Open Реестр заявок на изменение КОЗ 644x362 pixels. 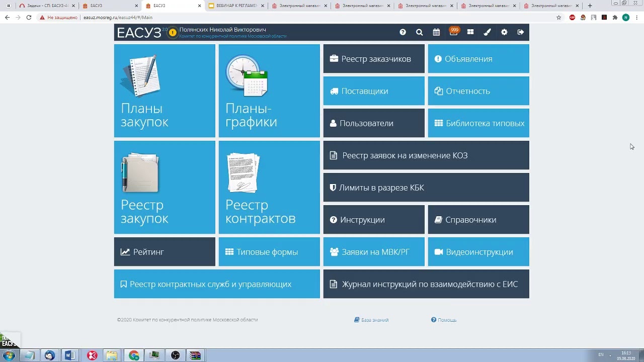pos(426,155)
